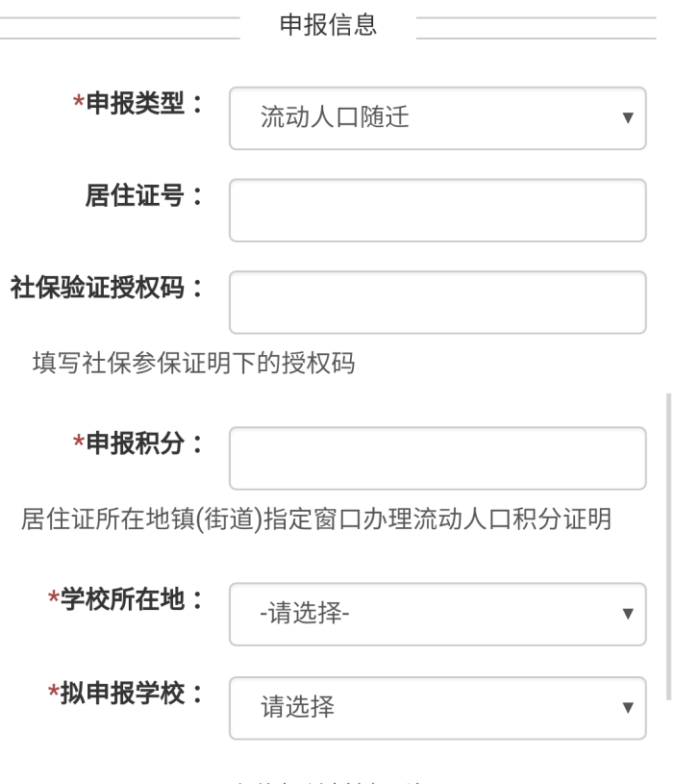675x784 pixels.
Task: Select the 申报积分 input box
Action: pos(437,458)
